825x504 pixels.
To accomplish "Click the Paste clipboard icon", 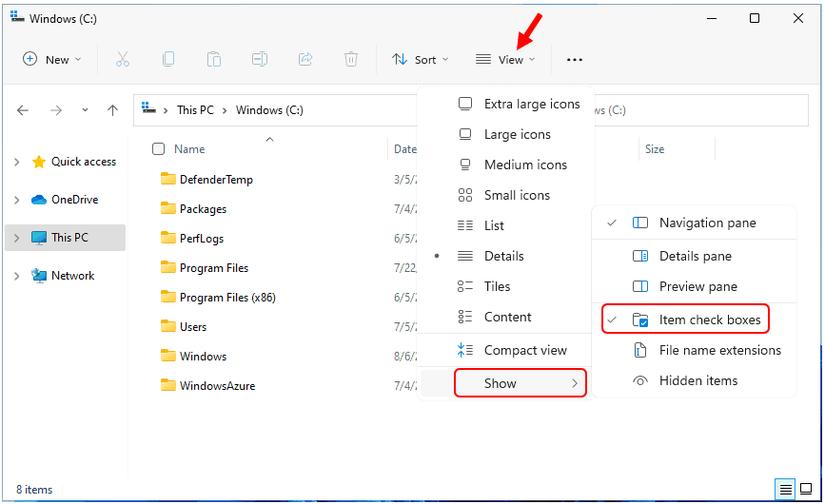I will click(213, 59).
